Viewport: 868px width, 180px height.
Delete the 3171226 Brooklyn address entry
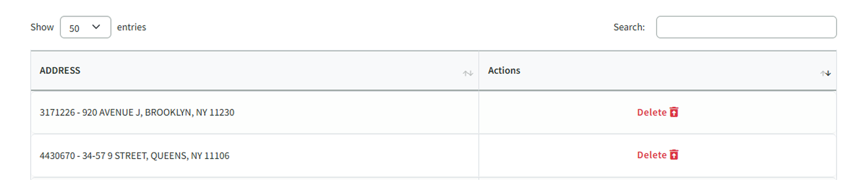pos(652,112)
